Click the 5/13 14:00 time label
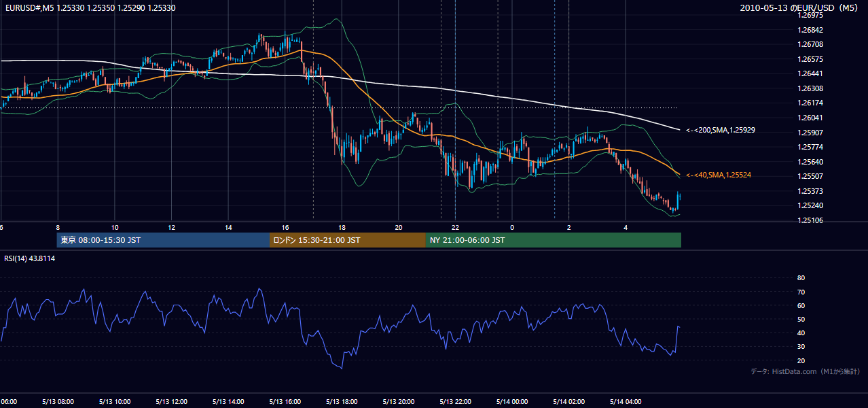Screen dimensions: 868x408 coord(228,401)
